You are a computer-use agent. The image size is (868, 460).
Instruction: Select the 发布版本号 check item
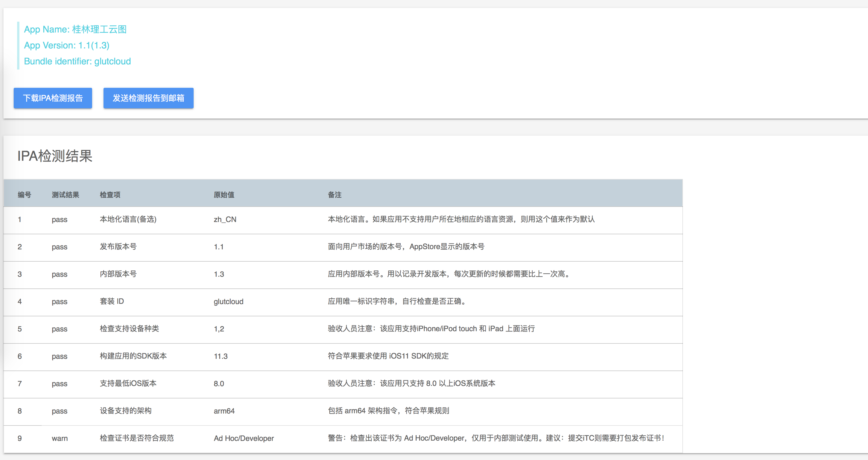click(x=118, y=247)
